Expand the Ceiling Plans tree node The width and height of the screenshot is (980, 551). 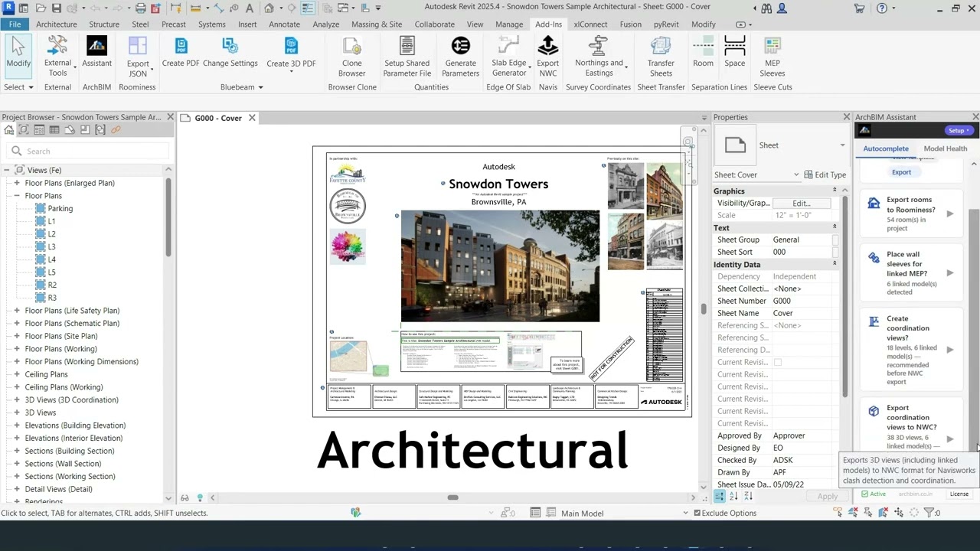coord(17,374)
